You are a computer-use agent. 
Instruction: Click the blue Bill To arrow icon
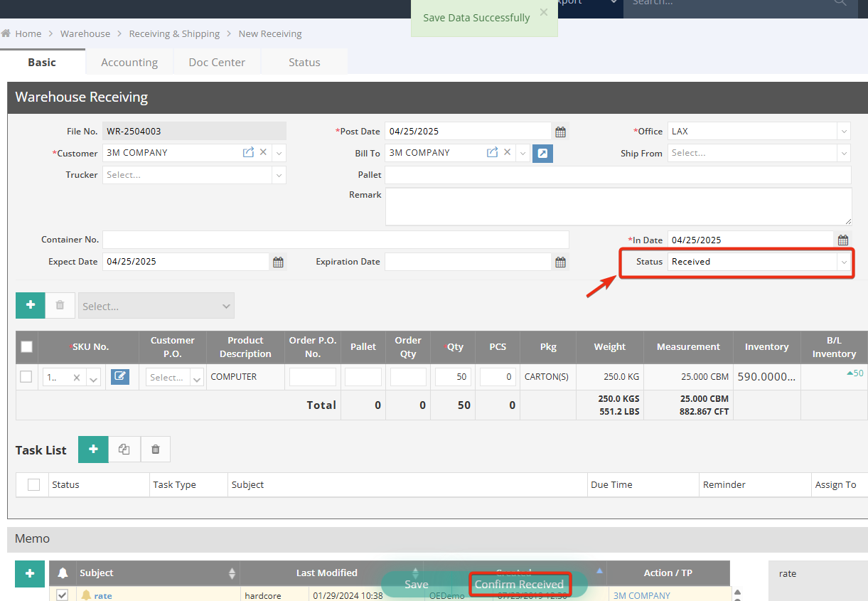click(x=542, y=153)
